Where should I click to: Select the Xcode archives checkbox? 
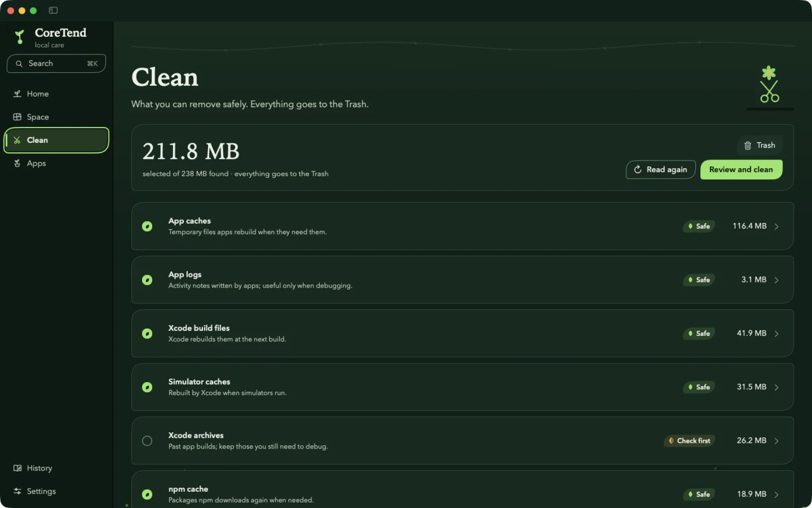pos(147,441)
